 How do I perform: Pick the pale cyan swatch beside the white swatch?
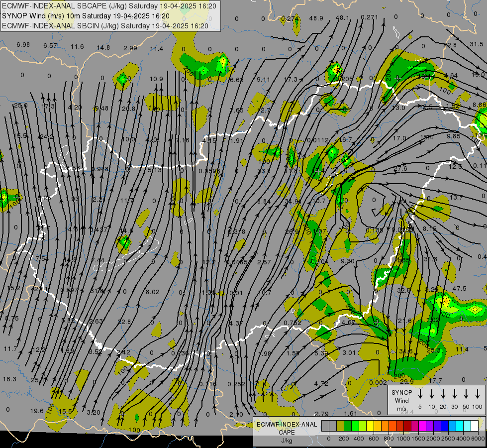pos(467,426)
